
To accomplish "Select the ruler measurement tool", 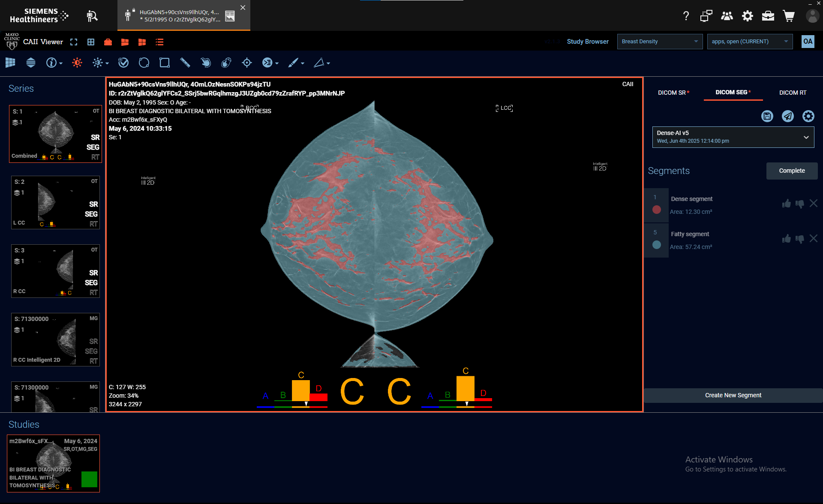I will tap(185, 63).
